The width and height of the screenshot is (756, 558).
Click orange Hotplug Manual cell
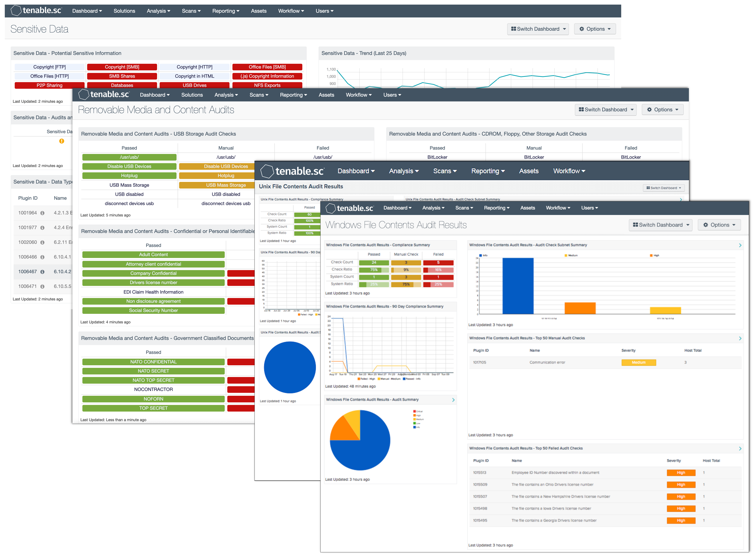click(x=217, y=176)
